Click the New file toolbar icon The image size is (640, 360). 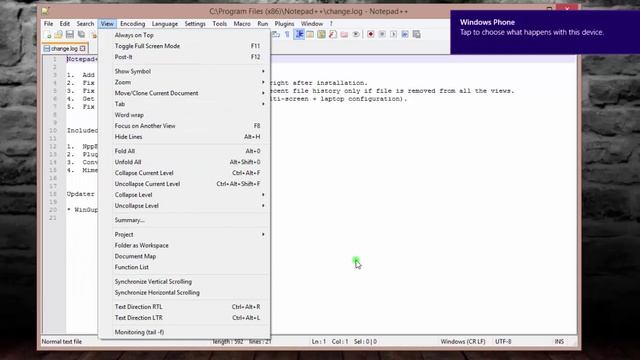pos(48,35)
